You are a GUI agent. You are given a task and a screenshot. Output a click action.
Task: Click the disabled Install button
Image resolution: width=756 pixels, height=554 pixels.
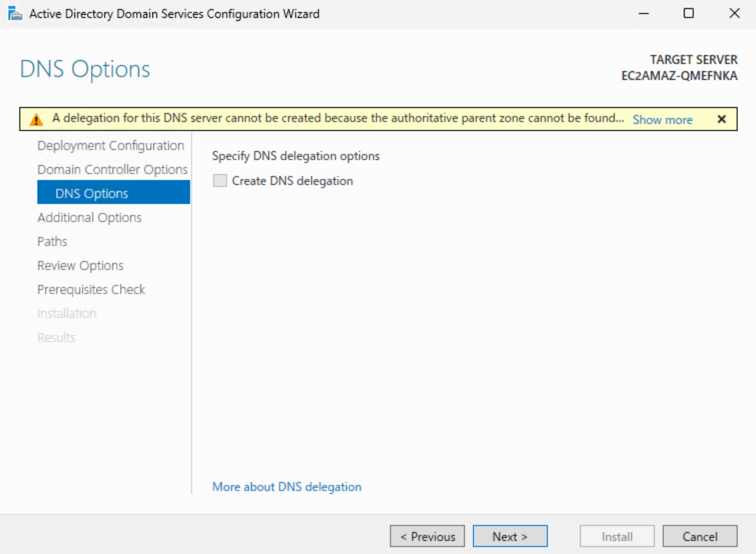click(x=617, y=537)
